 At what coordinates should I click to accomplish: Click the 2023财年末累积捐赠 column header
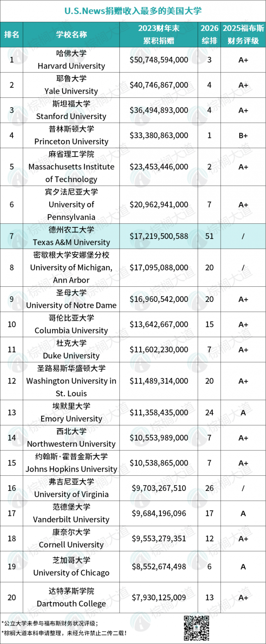(159, 34)
